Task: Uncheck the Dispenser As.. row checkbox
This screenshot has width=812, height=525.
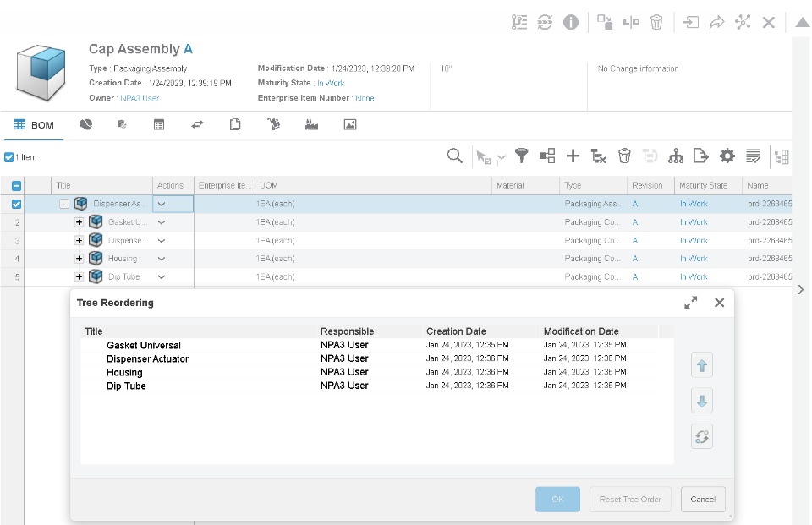Action: pos(17,204)
